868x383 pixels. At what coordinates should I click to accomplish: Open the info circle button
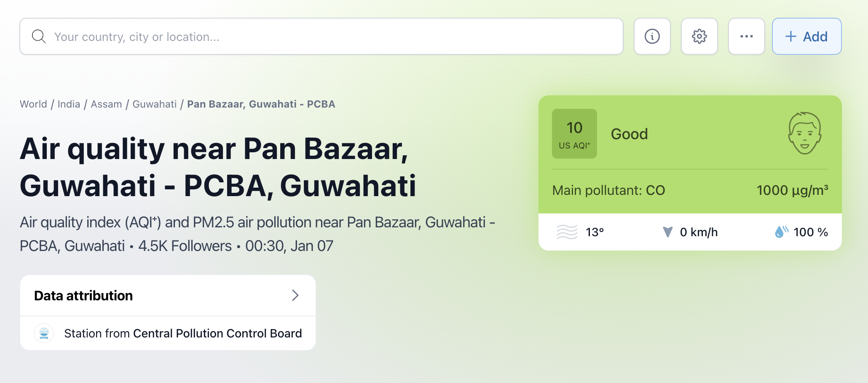(652, 37)
